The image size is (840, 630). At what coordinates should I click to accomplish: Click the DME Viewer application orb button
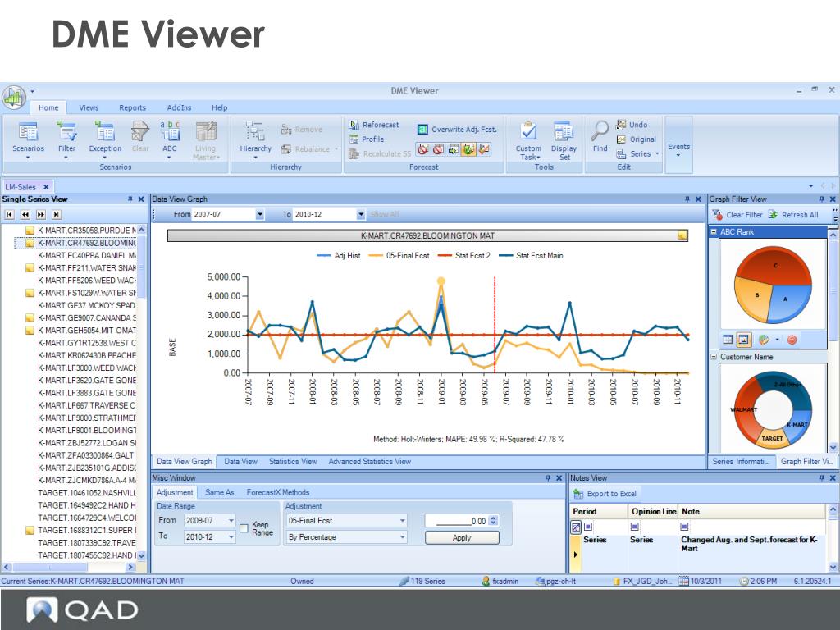coord(14,98)
